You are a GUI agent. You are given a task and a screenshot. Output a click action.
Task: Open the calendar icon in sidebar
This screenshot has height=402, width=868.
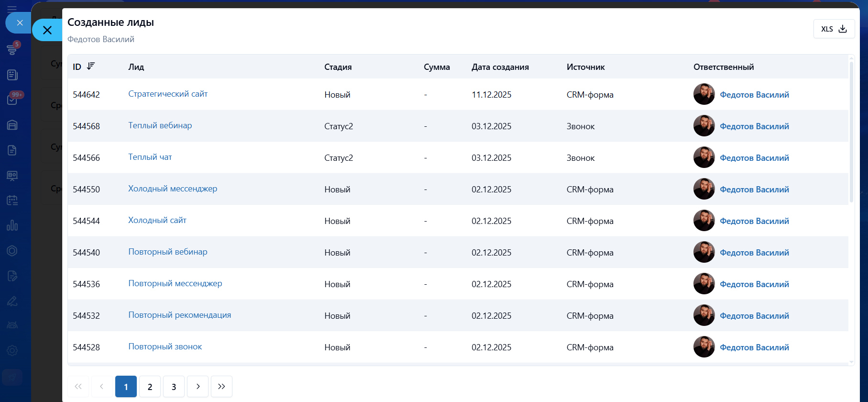pos(12,201)
